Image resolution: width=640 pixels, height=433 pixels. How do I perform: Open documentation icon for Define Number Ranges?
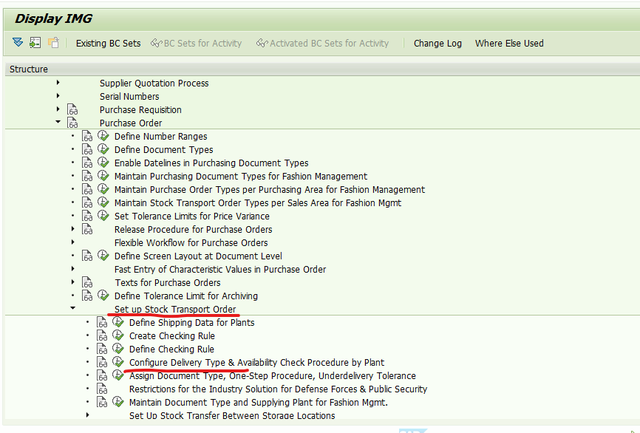87,136
